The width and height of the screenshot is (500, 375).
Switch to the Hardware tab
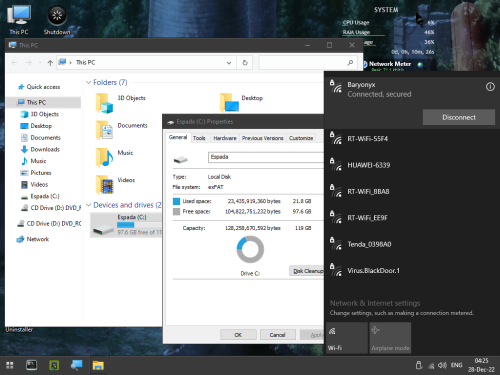coord(225,138)
